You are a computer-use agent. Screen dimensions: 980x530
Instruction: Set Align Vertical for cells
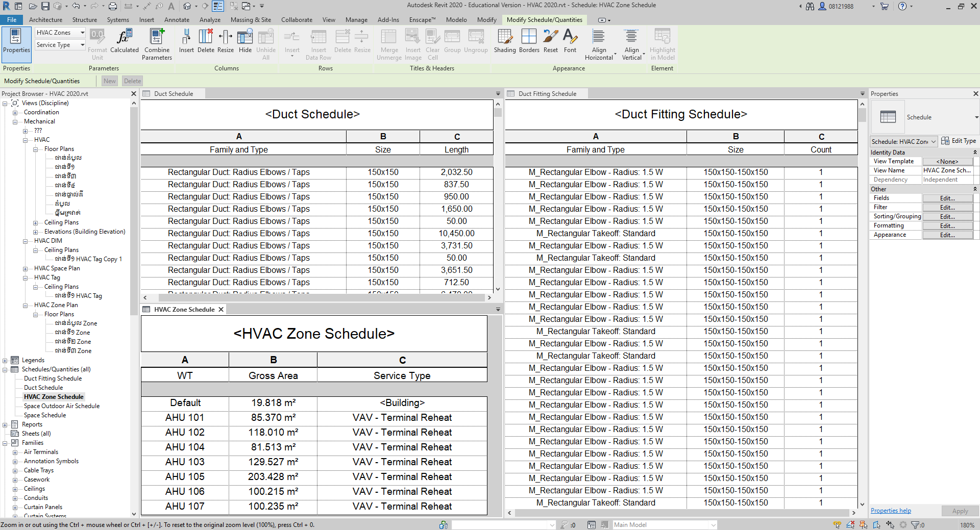(632, 44)
